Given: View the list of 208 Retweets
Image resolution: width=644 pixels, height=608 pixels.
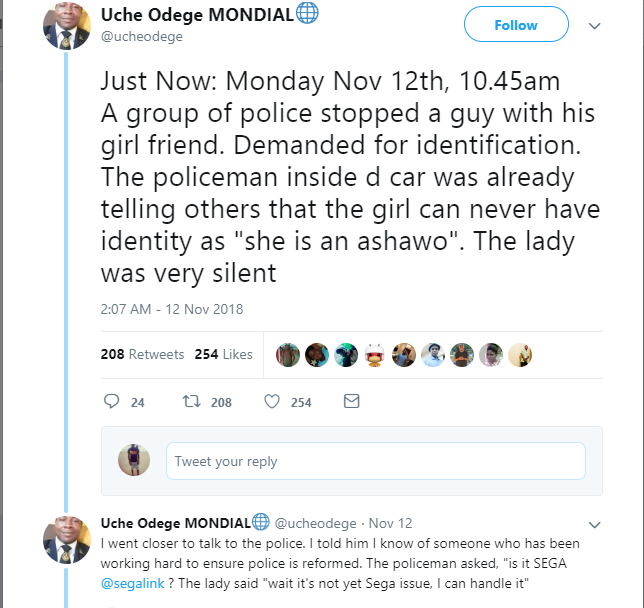Looking at the screenshot, I should [143, 354].
